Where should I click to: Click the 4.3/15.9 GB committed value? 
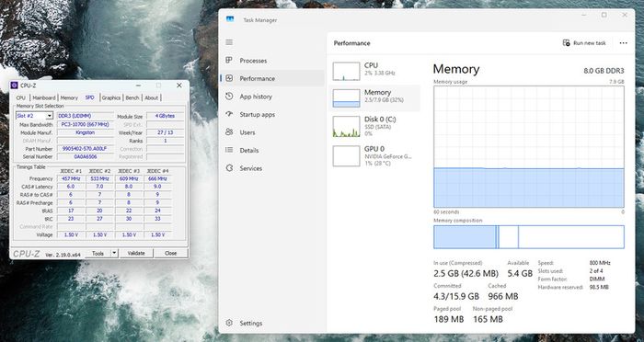click(x=456, y=296)
